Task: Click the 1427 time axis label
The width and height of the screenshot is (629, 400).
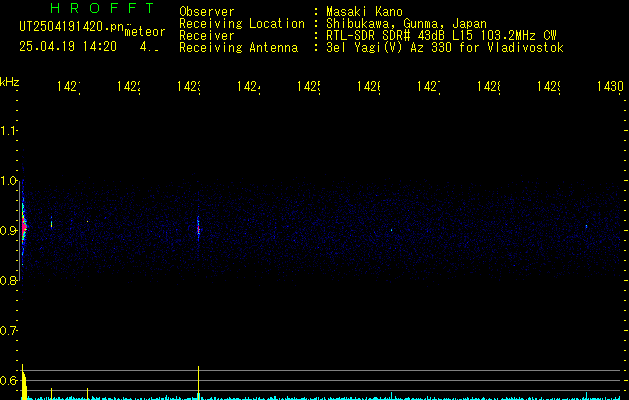Action: (x=428, y=87)
